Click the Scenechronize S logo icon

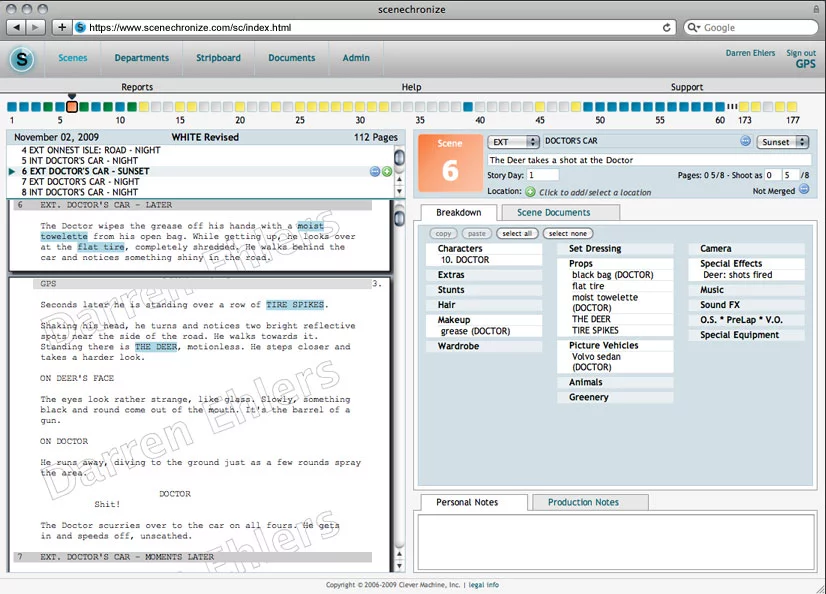(x=22, y=59)
